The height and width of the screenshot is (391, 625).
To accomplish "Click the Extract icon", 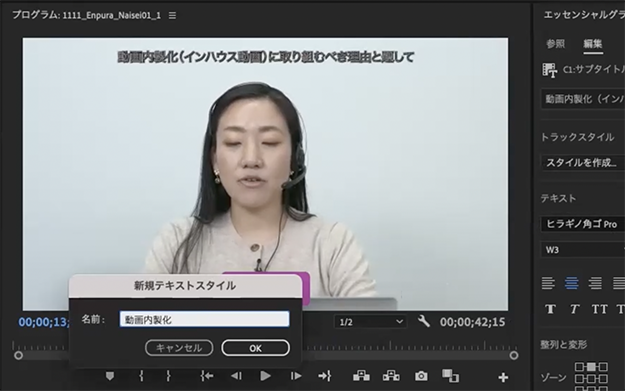I will (391, 375).
